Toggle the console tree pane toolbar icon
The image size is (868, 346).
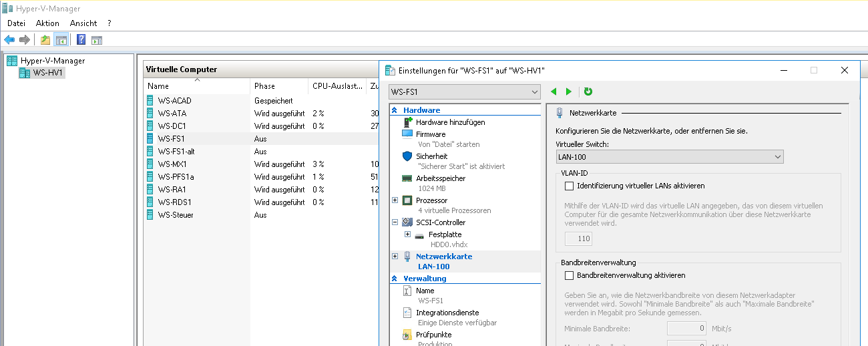[61, 39]
